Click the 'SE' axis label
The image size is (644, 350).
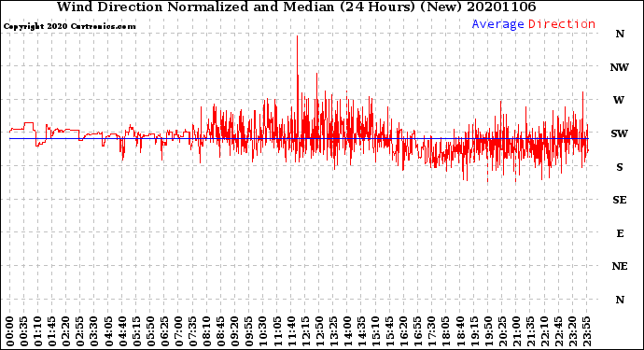pyautogui.click(x=620, y=200)
